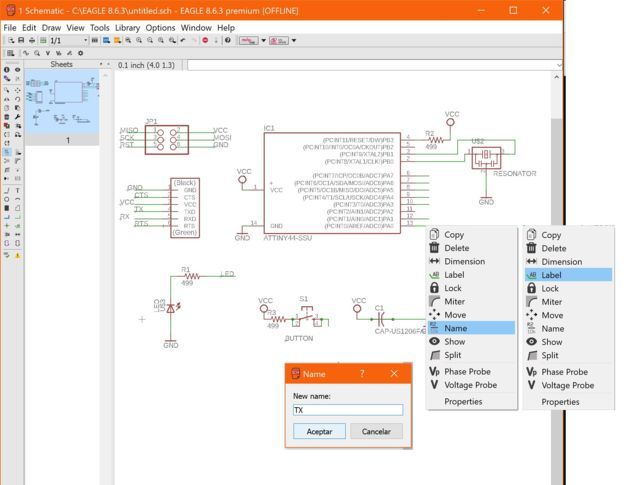Open the Window menu

(x=196, y=28)
